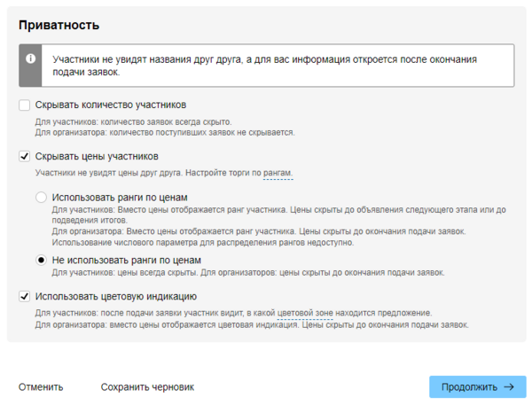Uncheck the Скрывать цены участников checkbox
The width and height of the screenshot is (532, 405).
[x=25, y=157]
